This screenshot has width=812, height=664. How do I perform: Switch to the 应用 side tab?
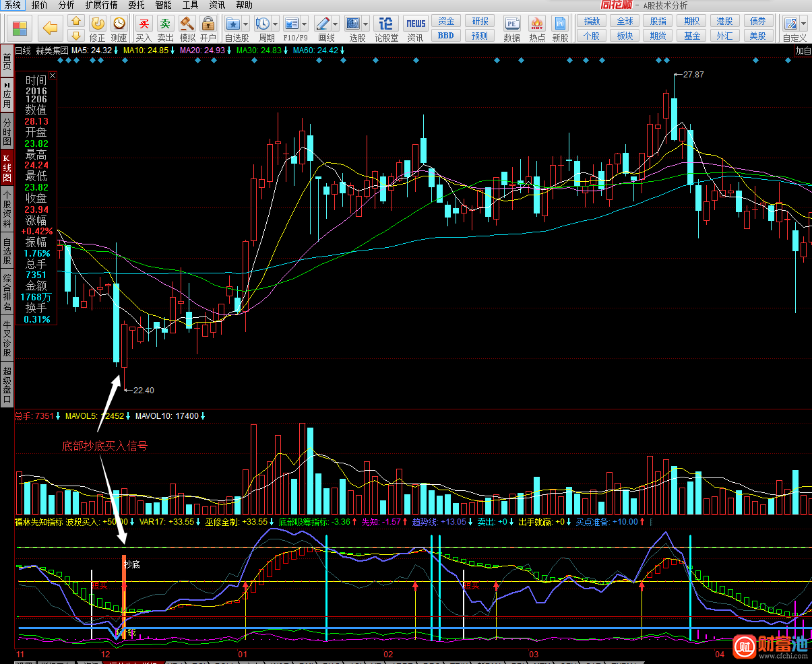coord(7,95)
